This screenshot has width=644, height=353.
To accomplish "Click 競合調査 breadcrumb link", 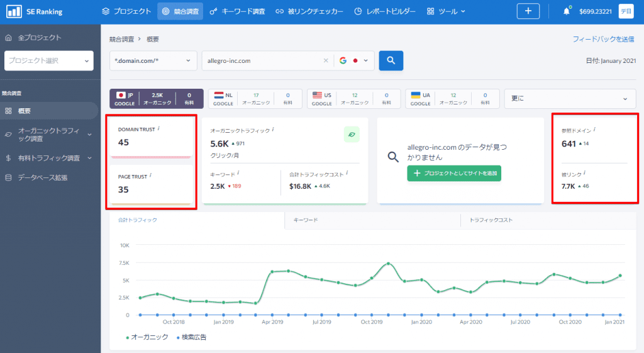I will coord(121,39).
